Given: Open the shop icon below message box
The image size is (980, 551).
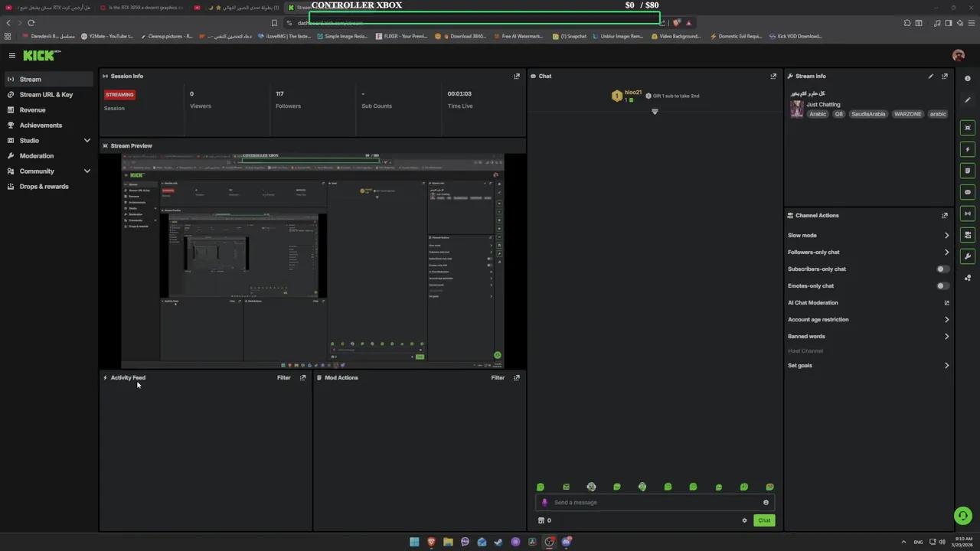Looking at the screenshot, I should point(541,520).
